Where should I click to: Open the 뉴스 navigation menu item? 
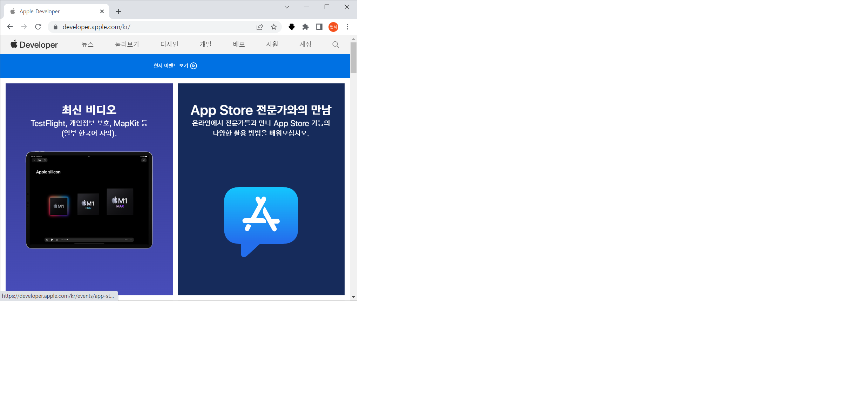(x=87, y=44)
